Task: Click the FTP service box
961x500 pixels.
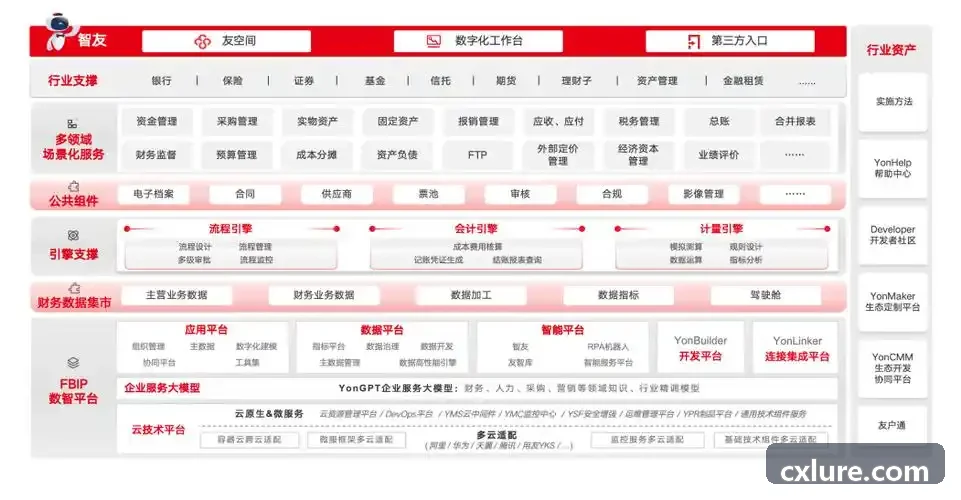Action: (x=477, y=155)
